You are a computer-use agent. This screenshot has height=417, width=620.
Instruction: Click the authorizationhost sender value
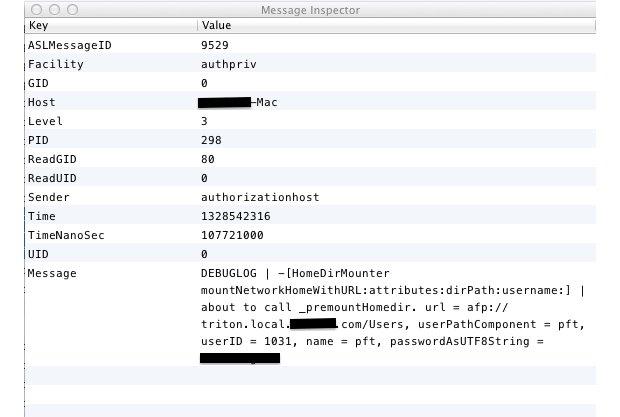pos(259,197)
